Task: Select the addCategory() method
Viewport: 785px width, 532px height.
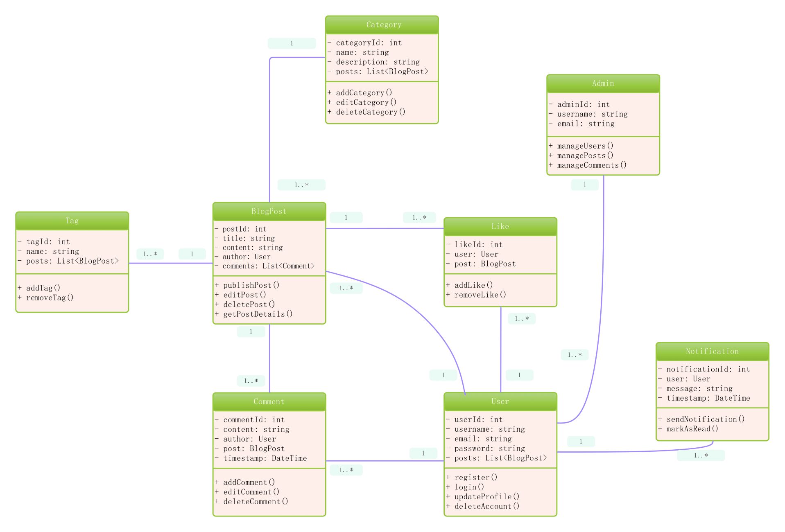Action: tap(364, 93)
